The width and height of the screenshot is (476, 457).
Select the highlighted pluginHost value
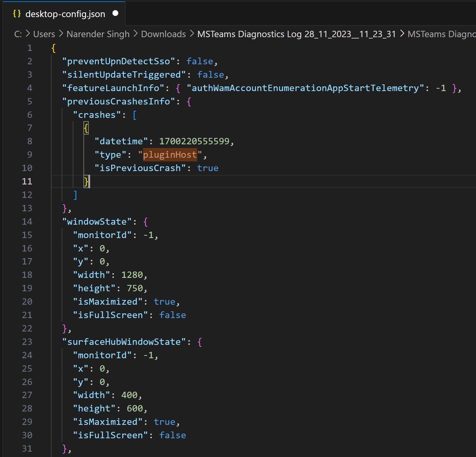pyautogui.click(x=169, y=154)
